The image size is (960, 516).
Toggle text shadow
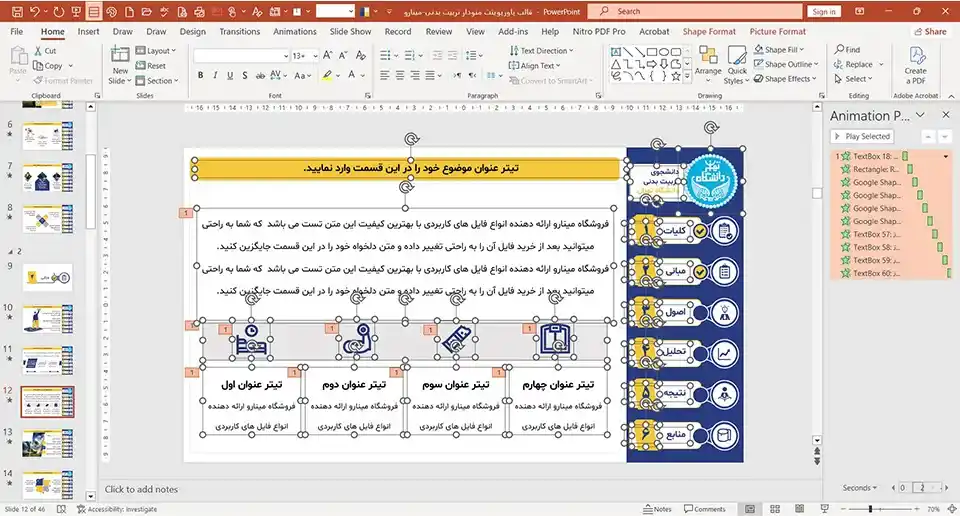(x=244, y=75)
